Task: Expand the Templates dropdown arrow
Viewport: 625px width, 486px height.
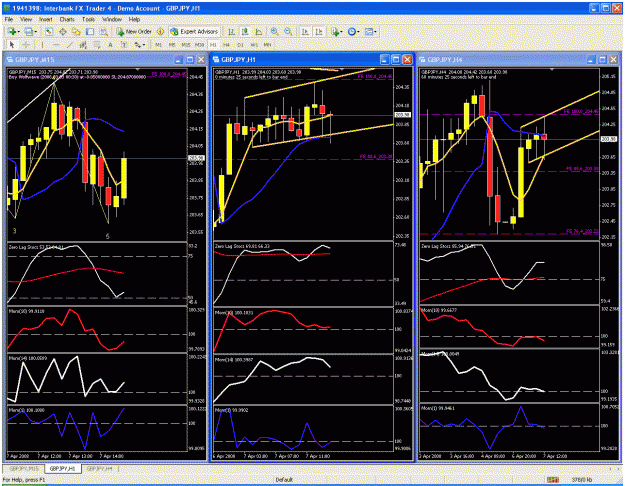Action: (375, 32)
